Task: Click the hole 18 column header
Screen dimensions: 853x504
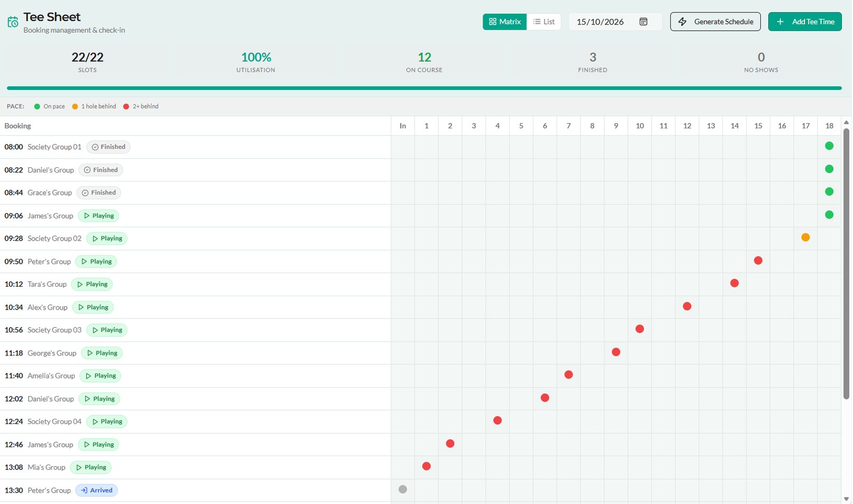Action: click(x=829, y=126)
